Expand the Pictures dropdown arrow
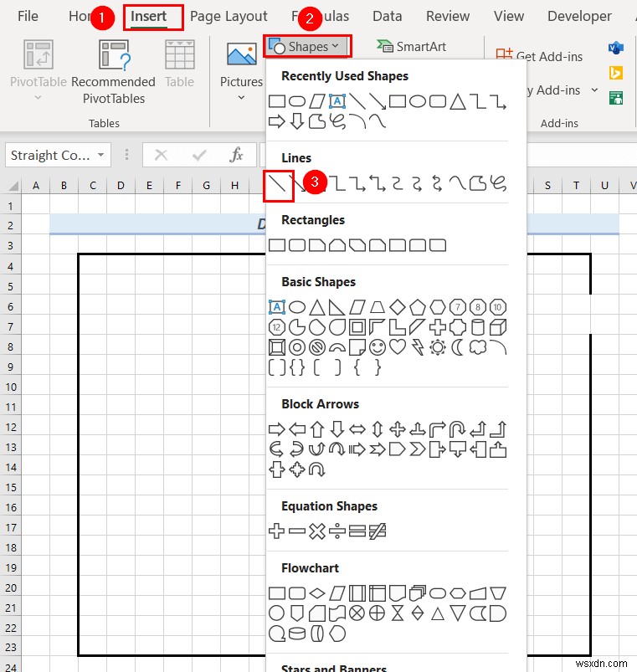 click(241, 98)
